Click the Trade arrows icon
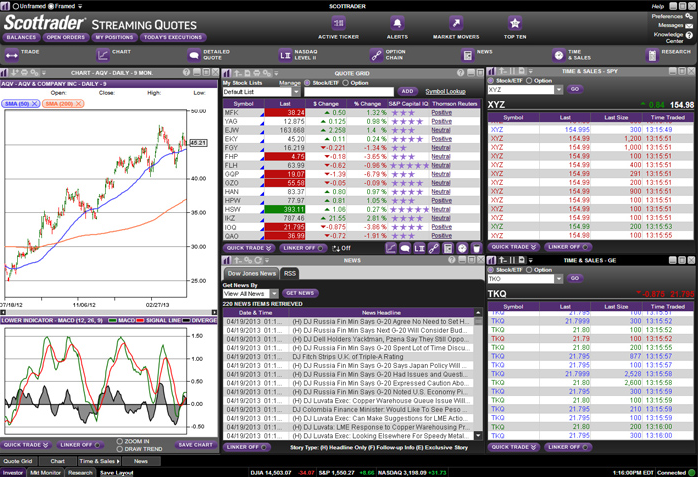698x477 pixels. pos(12,55)
